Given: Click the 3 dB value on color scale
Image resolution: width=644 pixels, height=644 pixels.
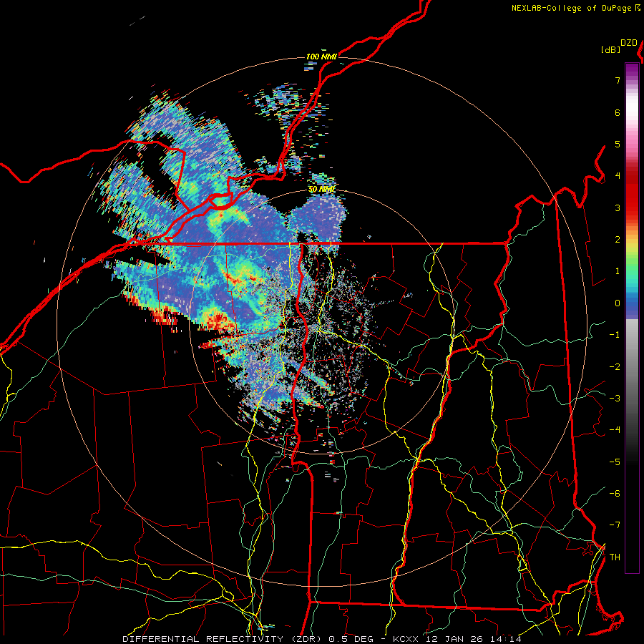Looking at the screenshot, I should pos(618,208).
